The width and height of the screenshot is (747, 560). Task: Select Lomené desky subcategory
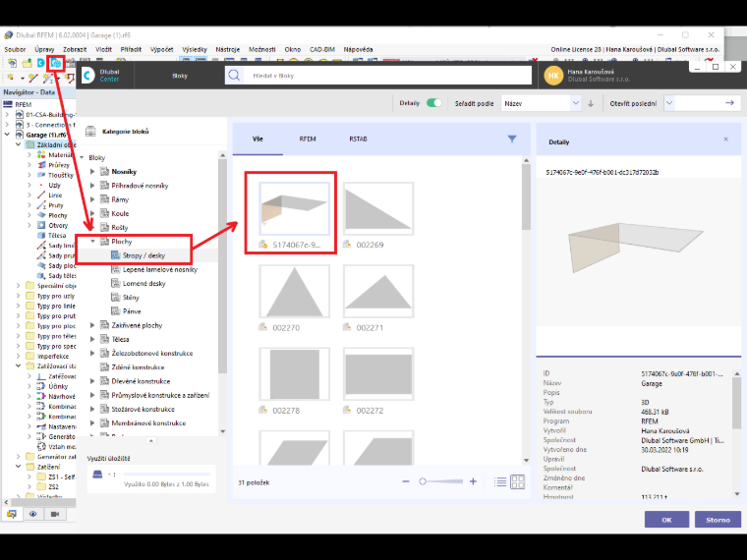coord(144,283)
